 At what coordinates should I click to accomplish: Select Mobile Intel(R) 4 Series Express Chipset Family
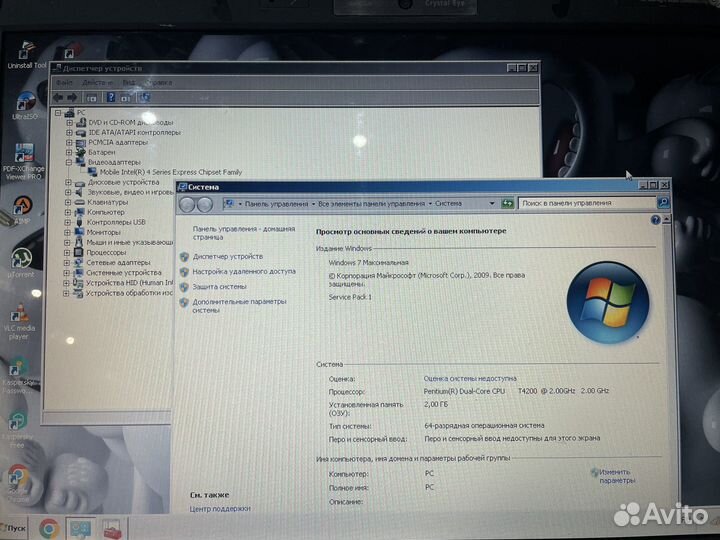(170, 172)
